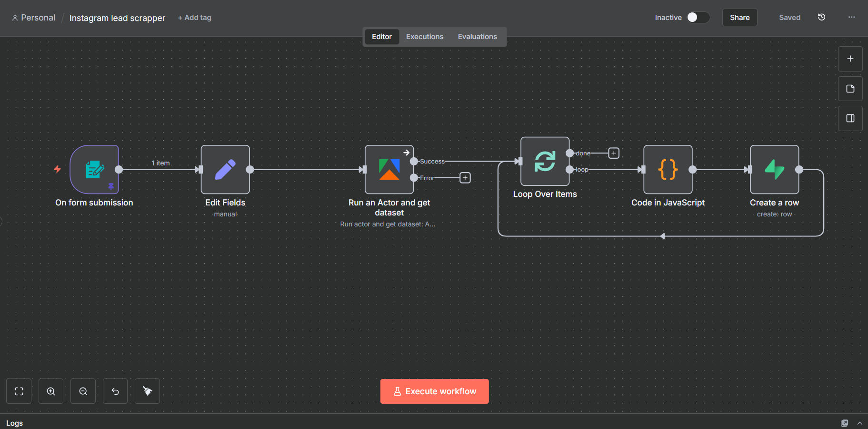Open the On form submission trigger node

coord(94,169)
